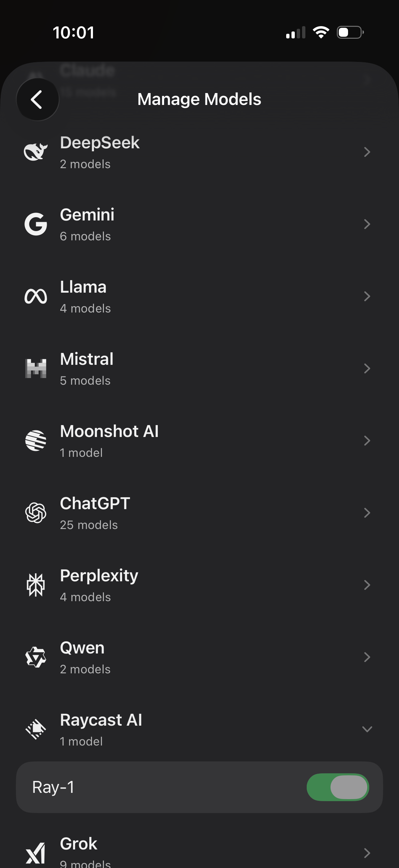Expand the Mistral models chevron
The height and width of the screenshot is (868, 399).
[x=367, y=369]
